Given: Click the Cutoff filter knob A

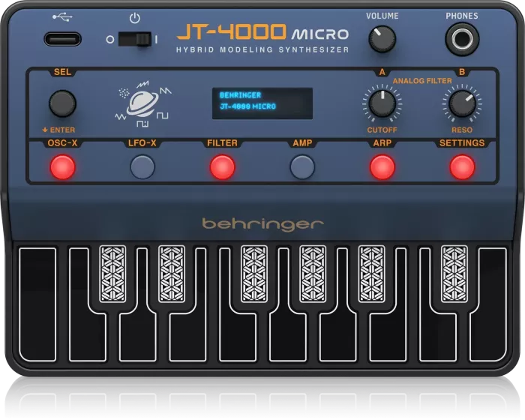Looking at the screenshot, I should click(x=381, y=102).
